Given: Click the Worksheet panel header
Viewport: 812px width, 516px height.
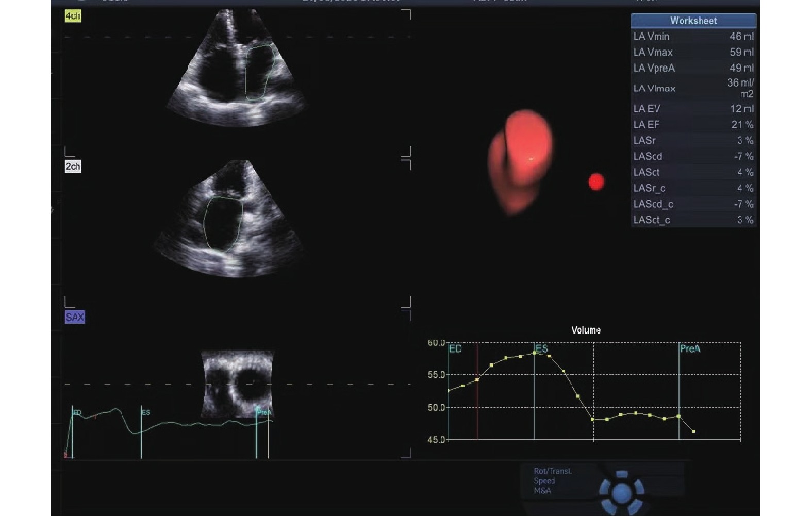Looking at the screenshot, I should tap(693, 21).
